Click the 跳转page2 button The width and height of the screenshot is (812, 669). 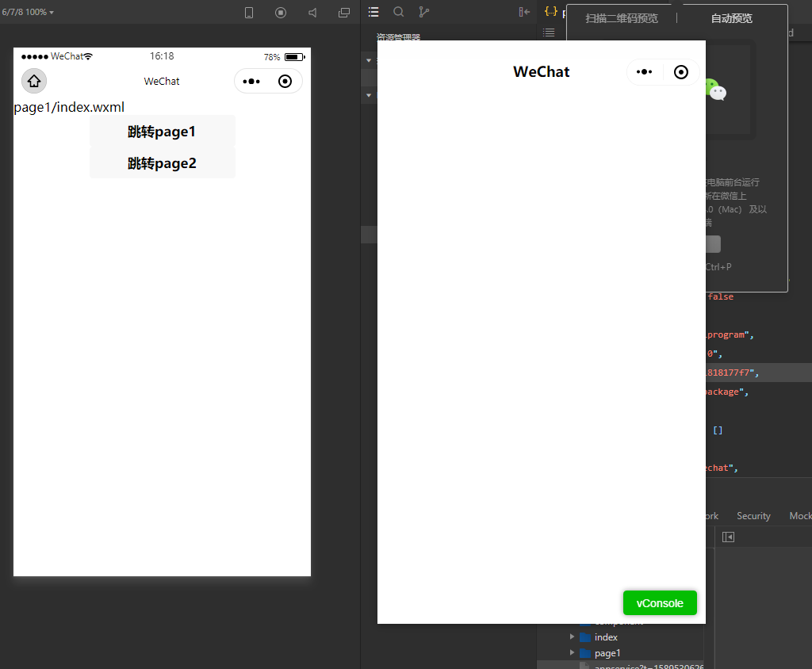tap(162, 163)
